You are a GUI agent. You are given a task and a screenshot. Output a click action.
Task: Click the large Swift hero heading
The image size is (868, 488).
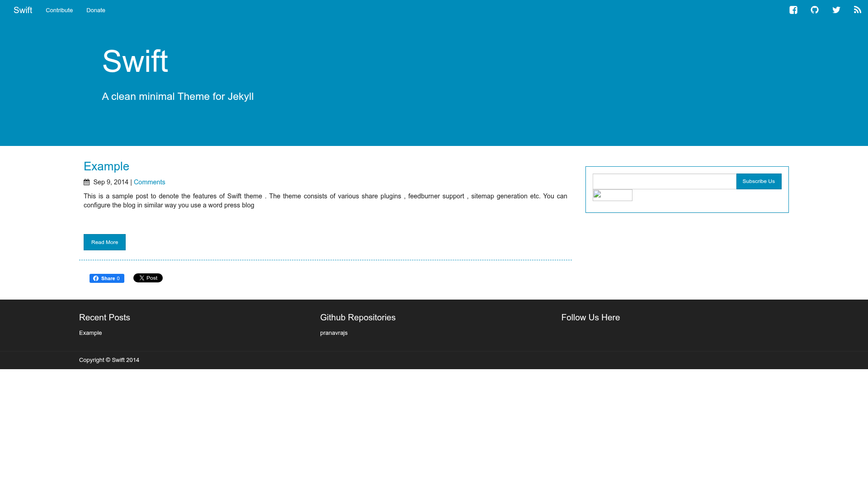point(135,61)
